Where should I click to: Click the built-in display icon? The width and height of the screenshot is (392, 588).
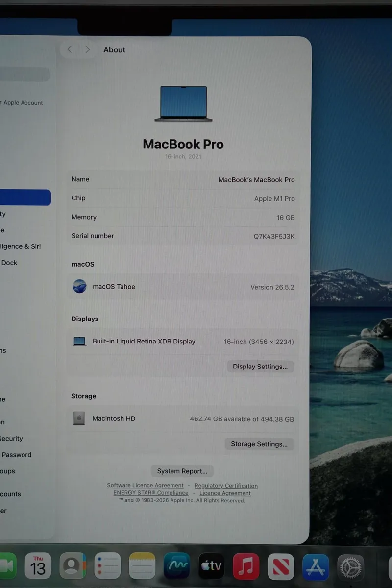[x=79, y=342]
